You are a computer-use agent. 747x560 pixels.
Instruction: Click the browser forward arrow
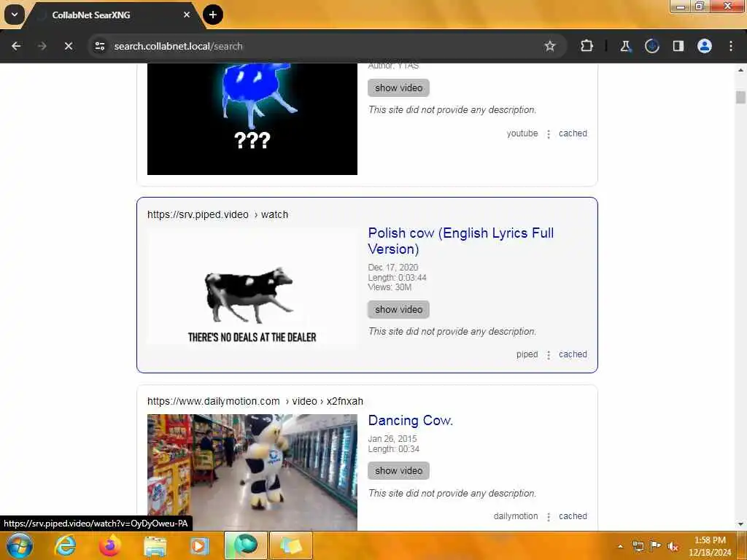tap(42, 46)
